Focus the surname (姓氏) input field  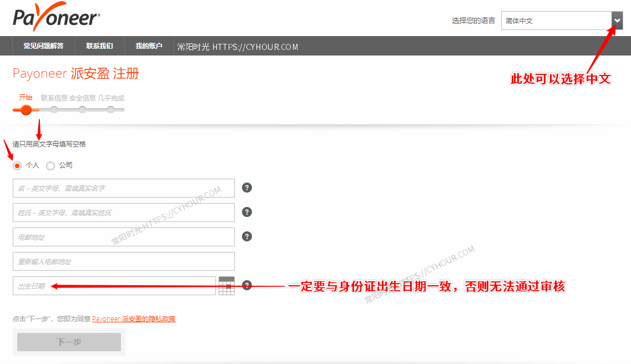[124, 213]
